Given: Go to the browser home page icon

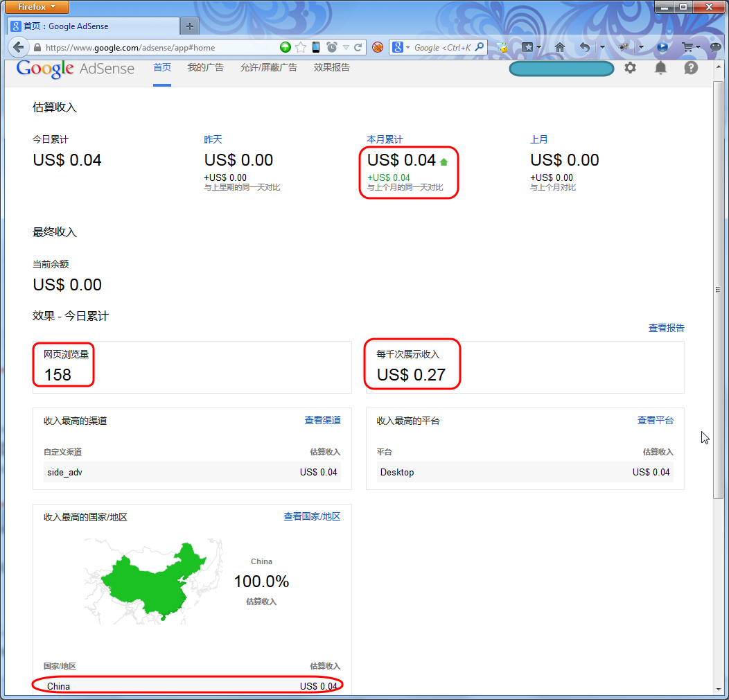Looking at the screenshot, I should (560, 47).
